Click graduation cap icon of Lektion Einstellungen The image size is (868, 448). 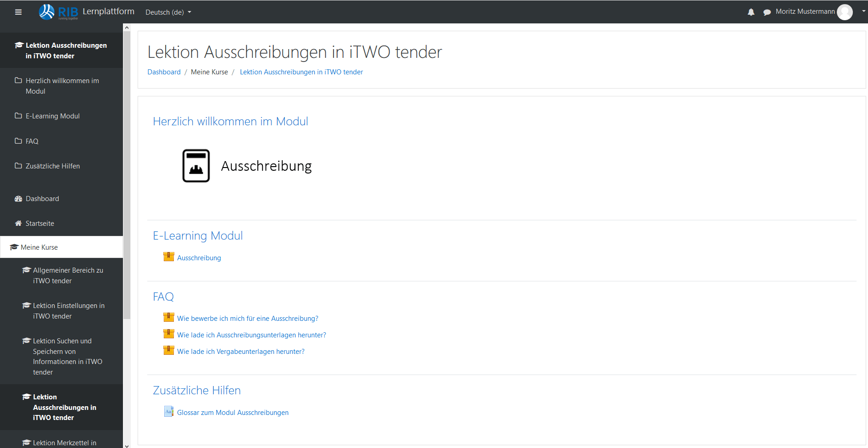27,305
